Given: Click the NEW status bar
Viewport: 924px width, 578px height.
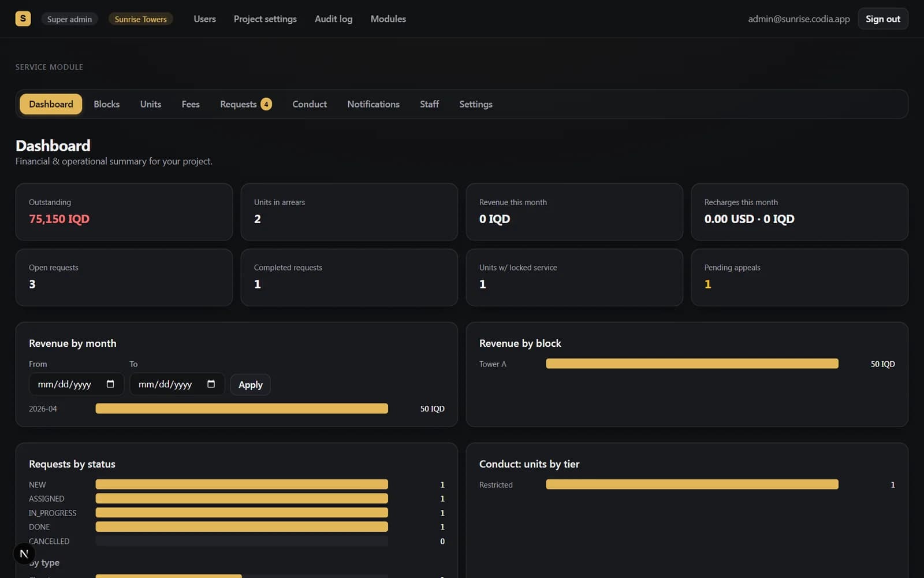Looking at the screenshot, I should pyautogui.click(x=242, y=484).
